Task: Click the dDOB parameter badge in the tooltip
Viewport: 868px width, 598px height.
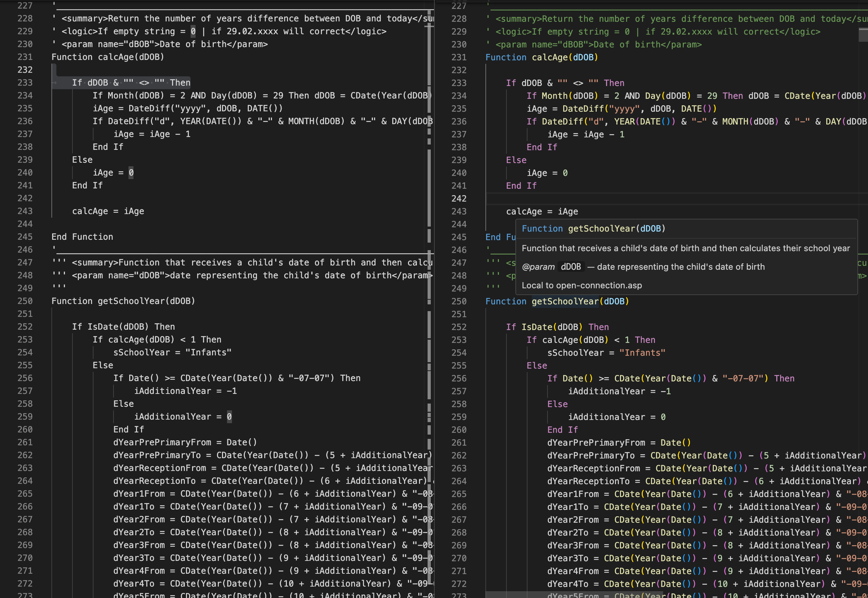Action: pyautogui.click(x=571, y=267)
